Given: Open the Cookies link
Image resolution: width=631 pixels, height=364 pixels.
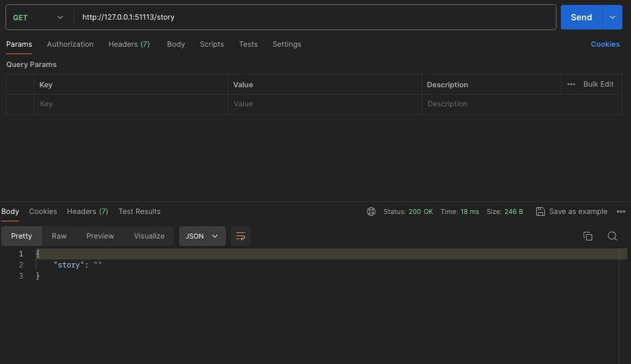Looking at the screenshot, I should pos(605,44).
